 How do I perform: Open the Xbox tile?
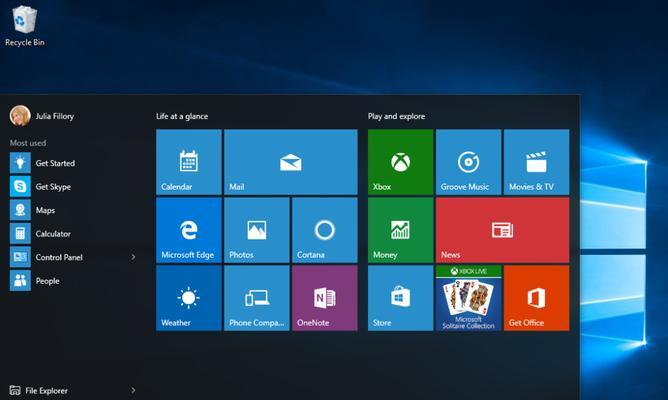[400, 162]
